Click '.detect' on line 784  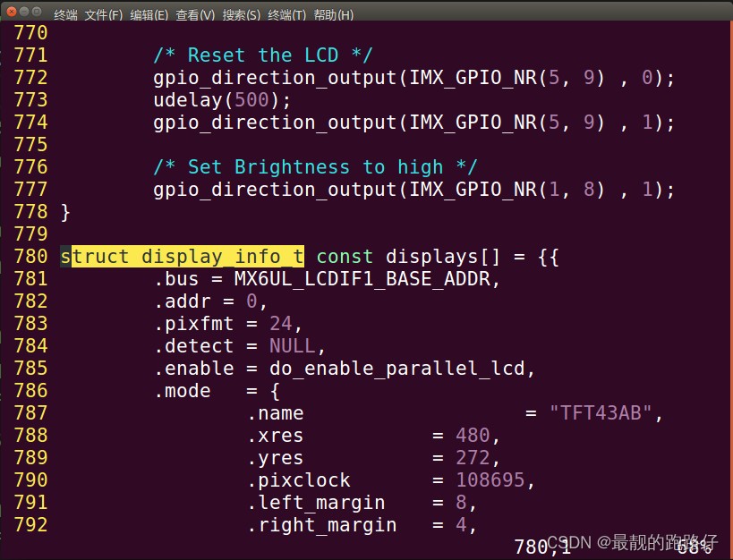pyautogui.click(x=194, y=346)
